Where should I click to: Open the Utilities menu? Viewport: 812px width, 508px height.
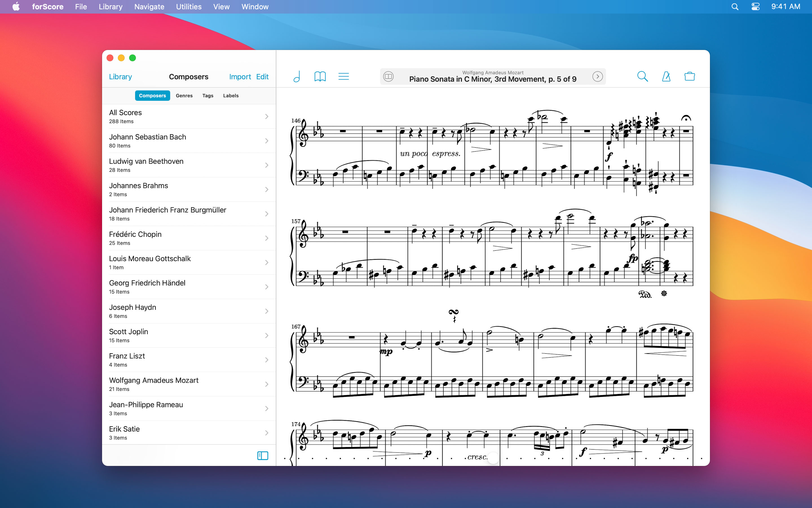[x=189, y=7]
